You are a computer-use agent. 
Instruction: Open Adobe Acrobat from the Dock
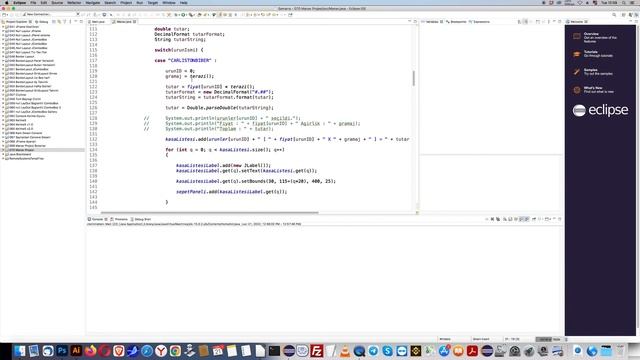point(472,351)
